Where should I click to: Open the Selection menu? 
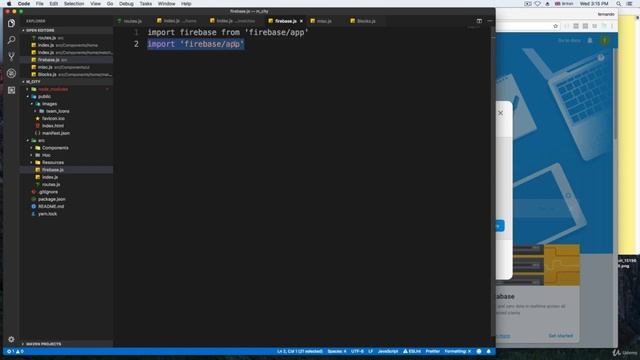pos(74,4)
